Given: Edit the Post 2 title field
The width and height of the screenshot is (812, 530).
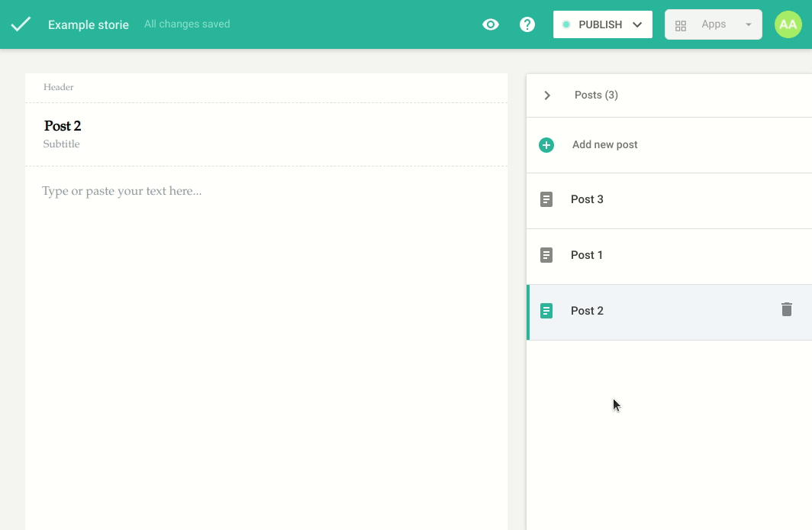Looking at the screenshot, I should coord(63,126).
